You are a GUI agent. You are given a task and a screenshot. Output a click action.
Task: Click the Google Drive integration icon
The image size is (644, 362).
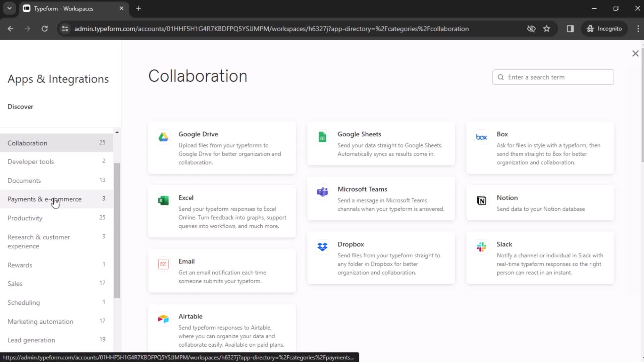tap(163, 136)
